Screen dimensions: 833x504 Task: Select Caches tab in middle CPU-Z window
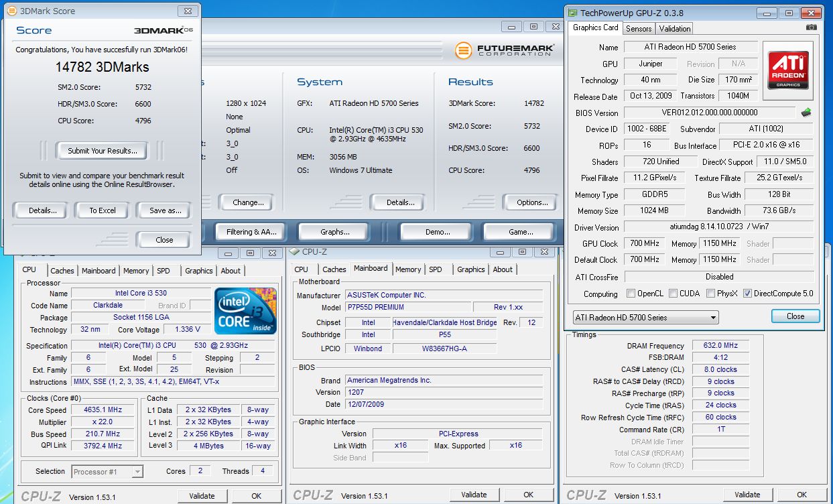click(x=334, y=269)
